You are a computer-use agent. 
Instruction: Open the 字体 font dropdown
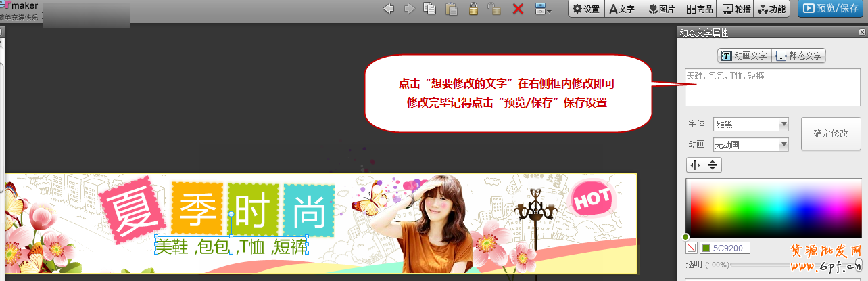[x=751, y=125]
